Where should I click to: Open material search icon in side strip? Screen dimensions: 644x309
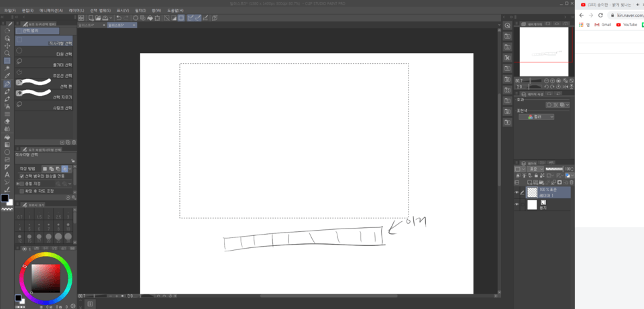(507, 25)
